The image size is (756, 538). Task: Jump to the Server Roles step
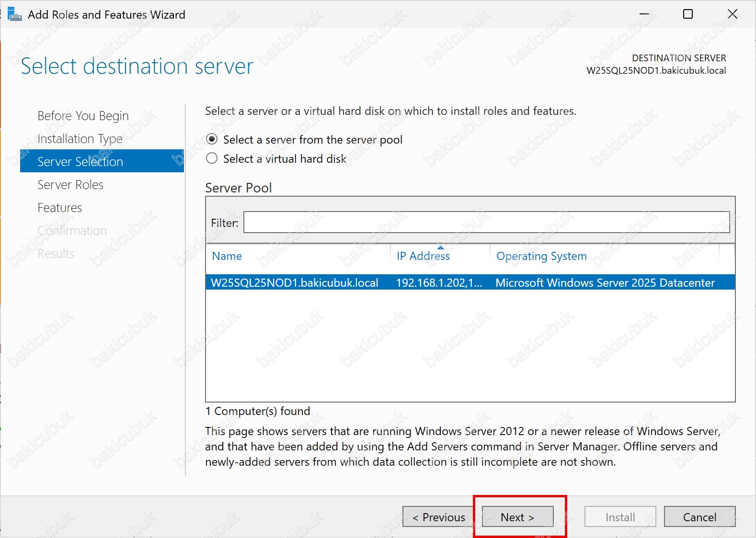70,185
